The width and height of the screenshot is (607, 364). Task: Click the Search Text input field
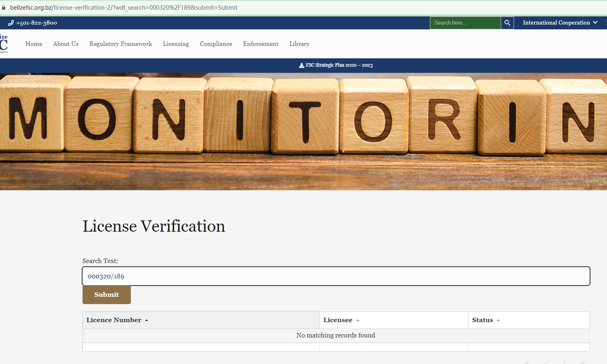click(336, 276)
